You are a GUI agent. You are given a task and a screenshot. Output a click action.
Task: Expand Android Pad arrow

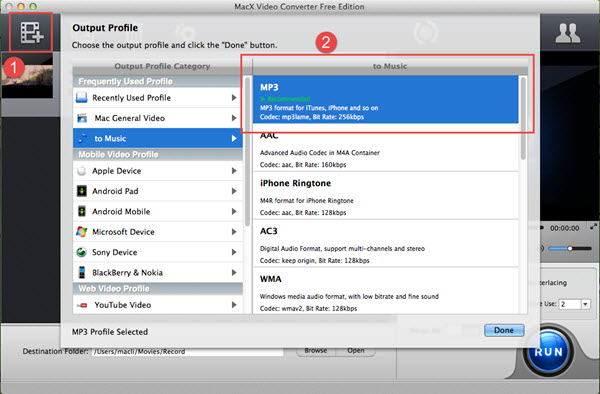tap(234, 191)
